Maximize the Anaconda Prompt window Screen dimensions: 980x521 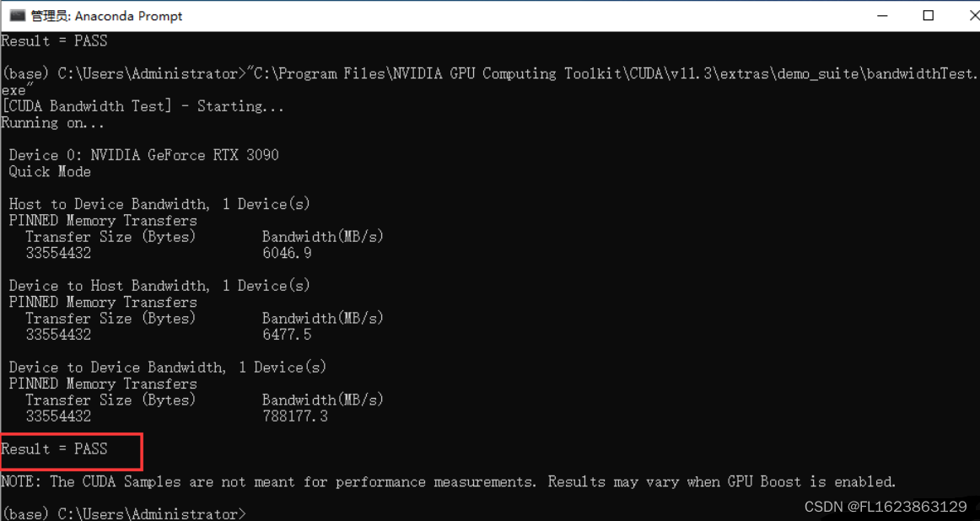[x=929, y=16]
